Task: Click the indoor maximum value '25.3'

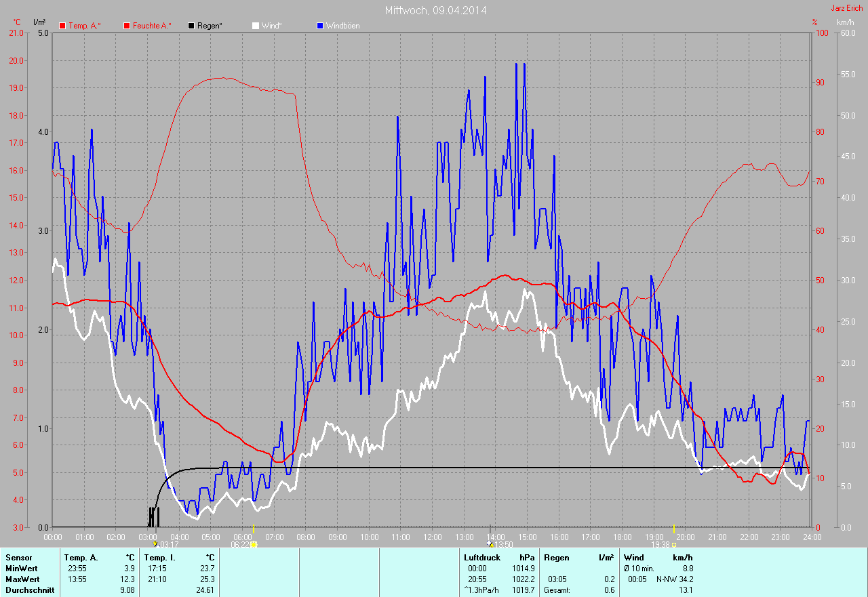Action: [207, 579]
